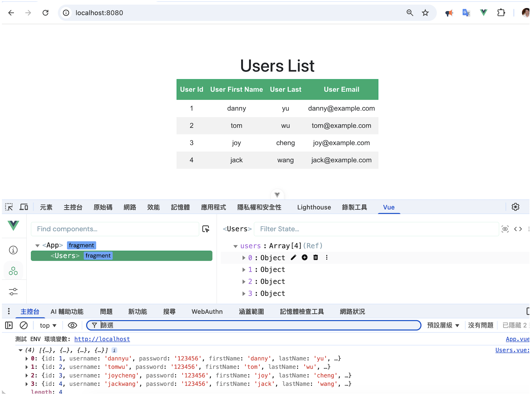Screen dimensions: 532x395
Task: Switch to the Lighthouse tab
Action: click(x=314, y=207)
